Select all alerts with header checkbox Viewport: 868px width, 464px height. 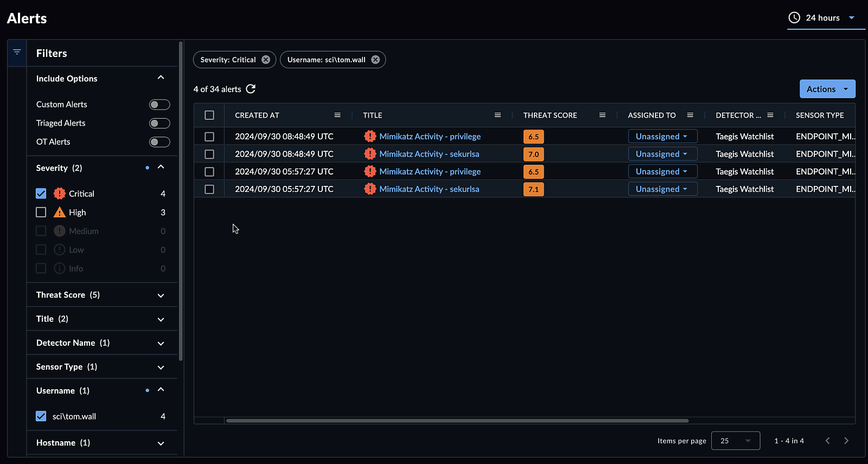tap(209, 115)
